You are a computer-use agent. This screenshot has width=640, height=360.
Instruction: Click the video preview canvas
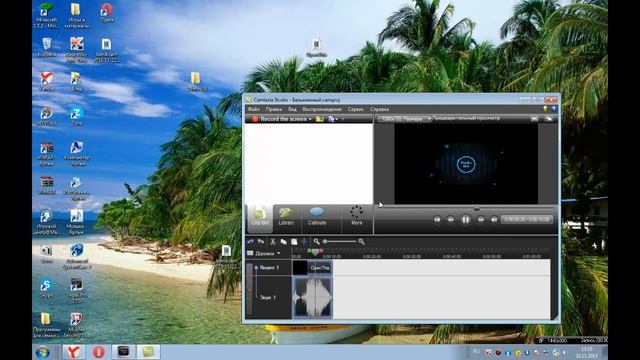click(x=466, y=164)
